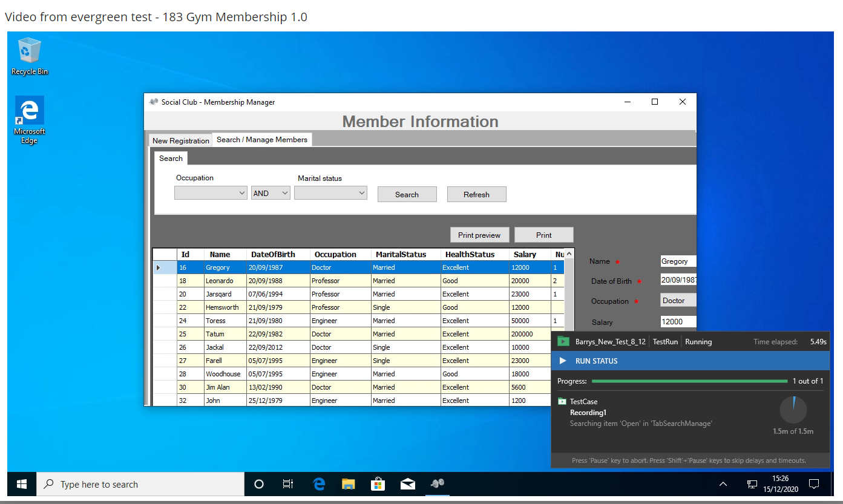
Task: Select the Jarsqard name cell
Action: [x=225, y=294]
